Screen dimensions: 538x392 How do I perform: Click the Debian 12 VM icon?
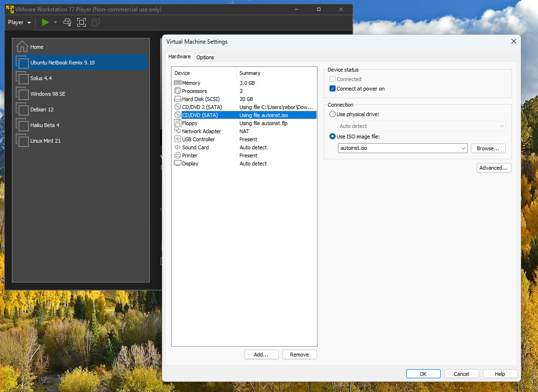22,109
